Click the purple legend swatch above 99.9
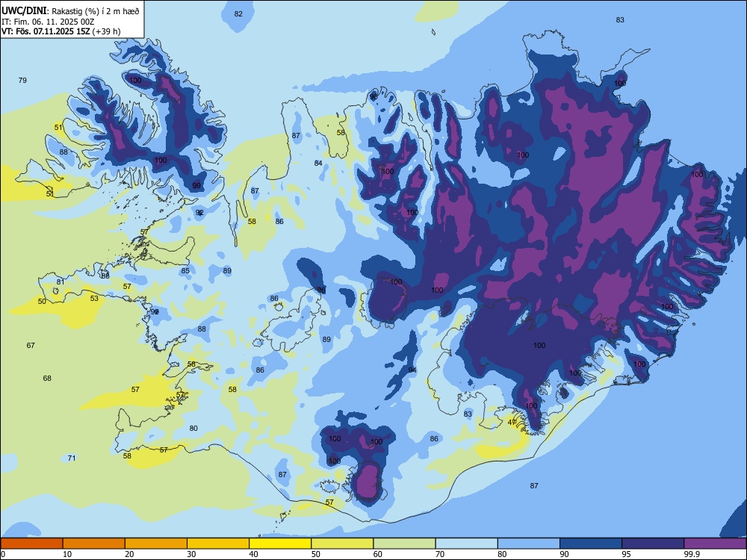 [x=715, y=544]
